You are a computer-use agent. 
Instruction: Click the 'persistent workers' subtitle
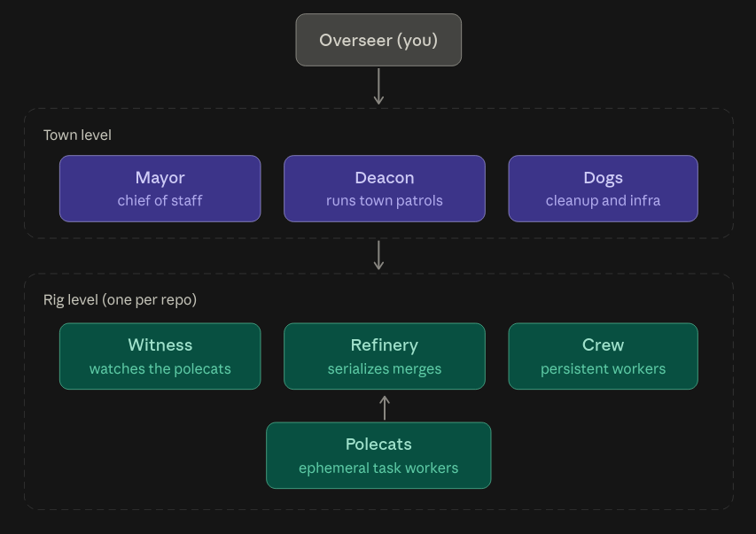click(603, 368)
